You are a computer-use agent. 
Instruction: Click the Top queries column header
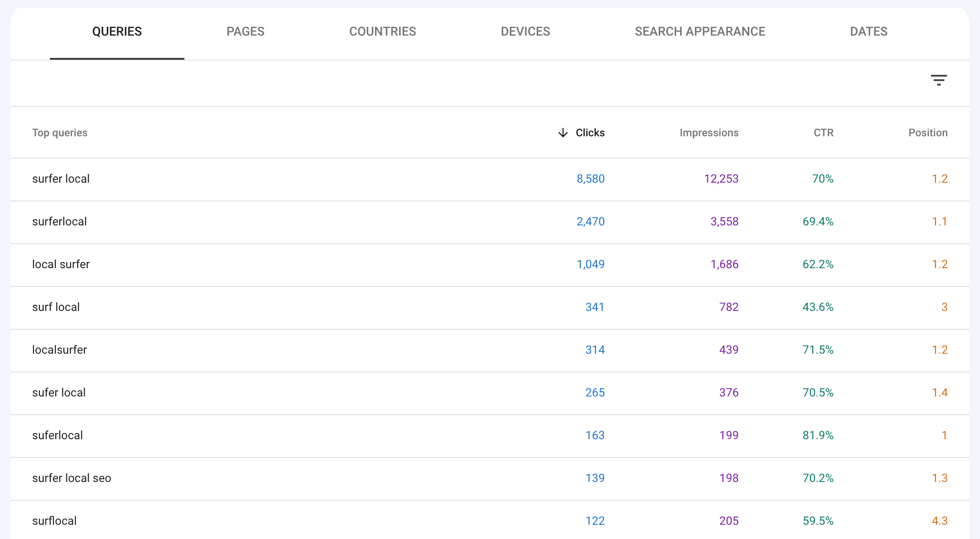click(60, 132)
